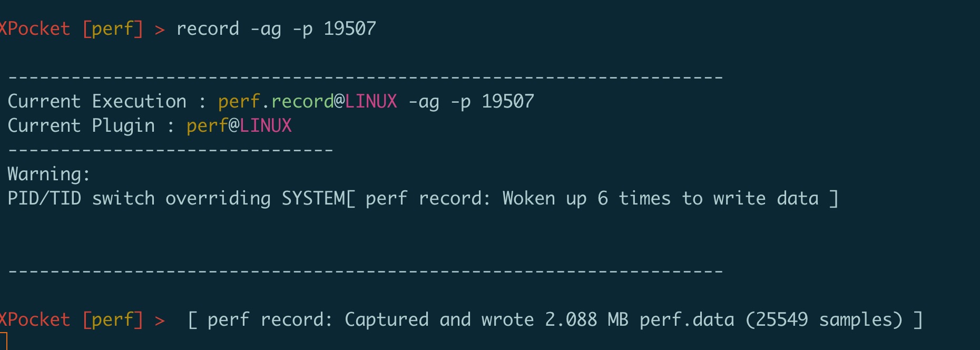
Task: Click the orange terminal cursor at the bottom left
Action: click(3, 342)
